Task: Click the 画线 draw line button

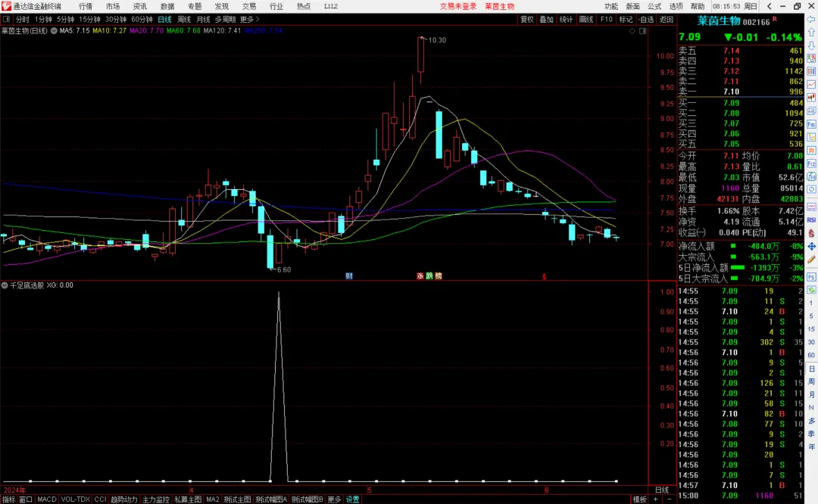Action: [585, 19]
